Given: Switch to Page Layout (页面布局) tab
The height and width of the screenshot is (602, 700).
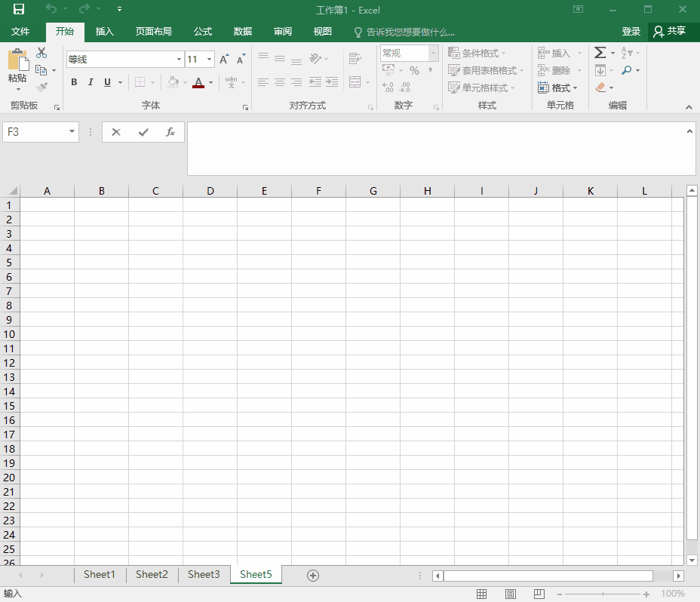Looking at the screenshot, I should (x=154, y=31).
